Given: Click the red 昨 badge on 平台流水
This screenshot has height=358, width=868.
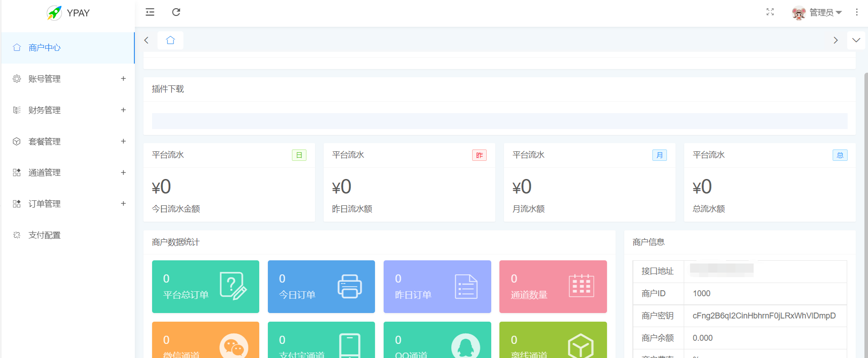Looking at the screenshot, I should click(x=479, y=155).
